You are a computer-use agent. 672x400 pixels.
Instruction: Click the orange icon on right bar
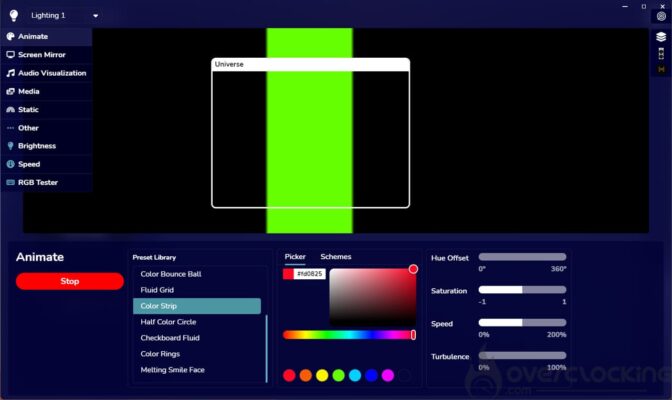pos(661,69)
